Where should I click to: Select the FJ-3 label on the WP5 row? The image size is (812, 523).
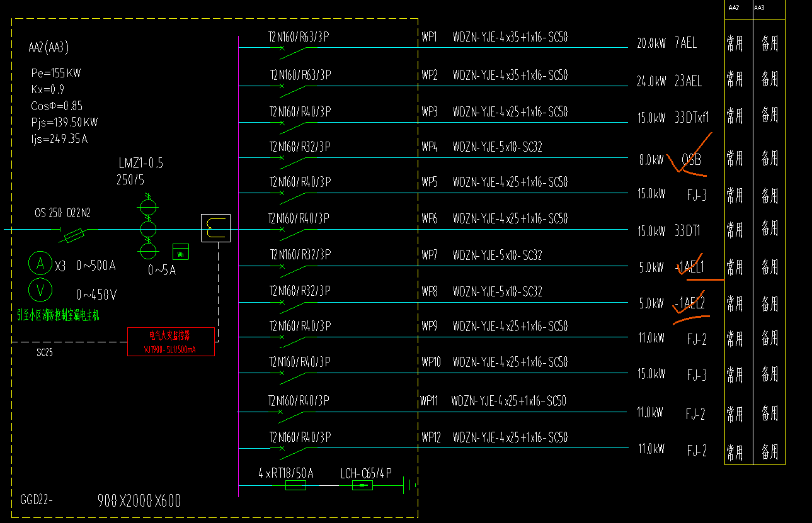697,196
